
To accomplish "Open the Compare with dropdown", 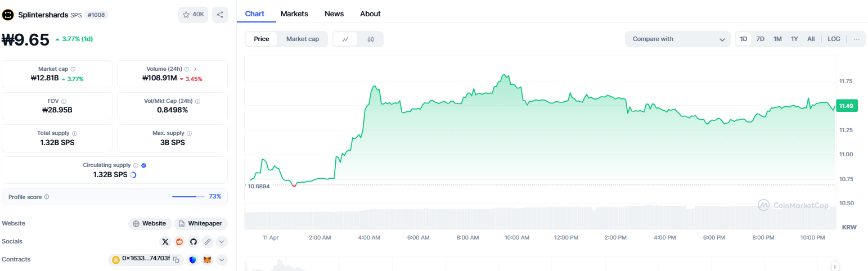I will (x=678, y=39).
